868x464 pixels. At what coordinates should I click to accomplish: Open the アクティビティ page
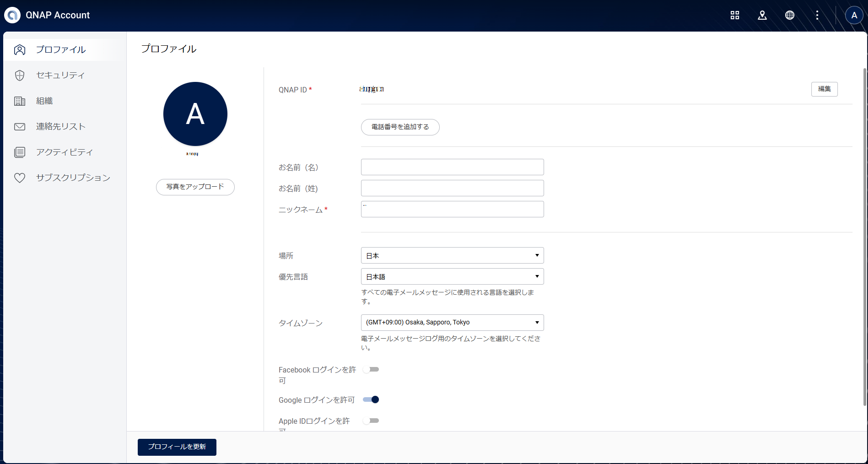click(x=65, y=152)
